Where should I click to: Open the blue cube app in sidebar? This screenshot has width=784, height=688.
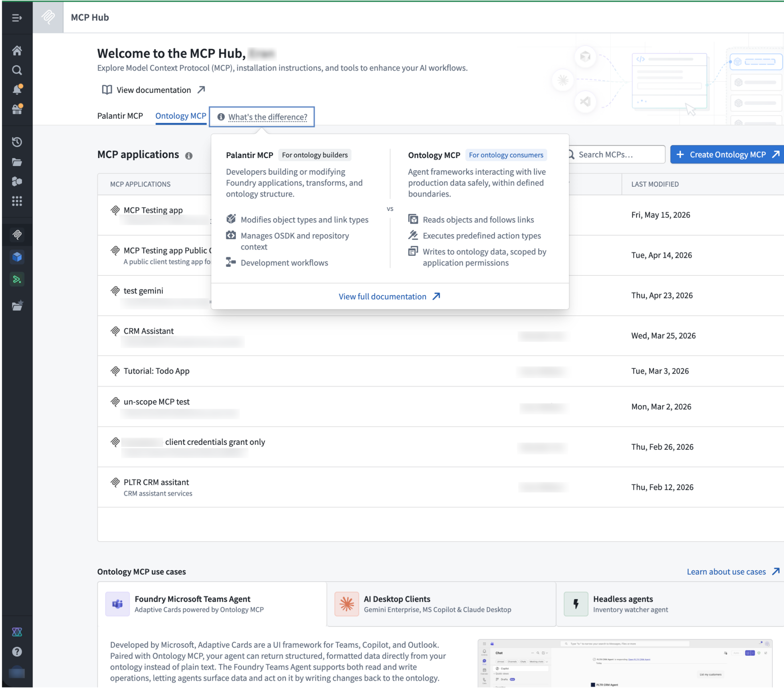[x=17, y=257]
